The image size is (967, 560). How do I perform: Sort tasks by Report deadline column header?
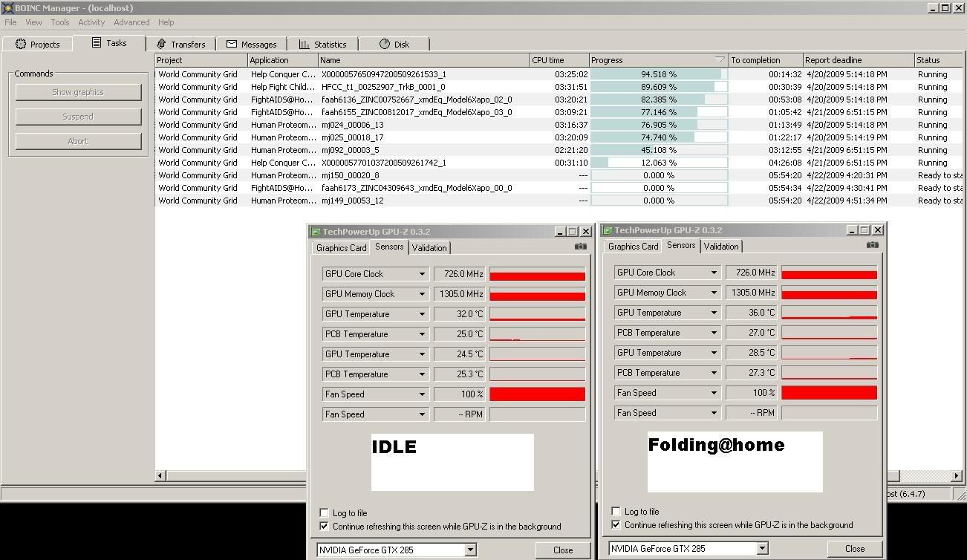tap(858, 60)
